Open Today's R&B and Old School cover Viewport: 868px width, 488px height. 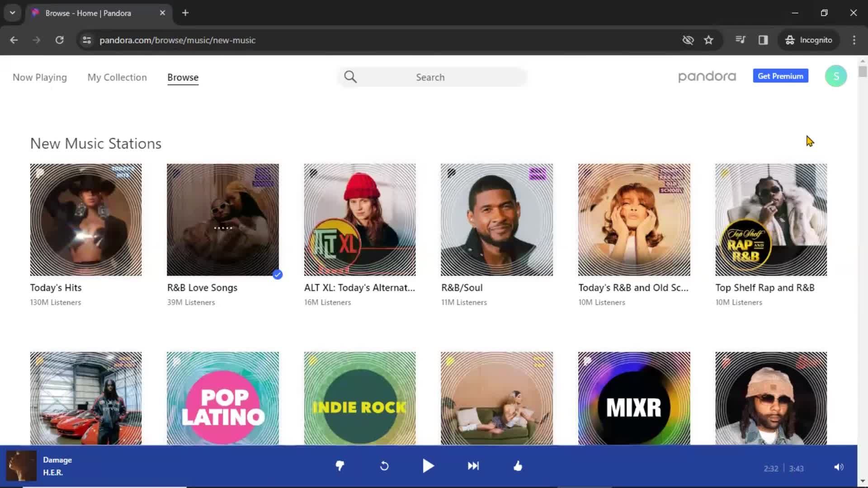click(634, 220)
